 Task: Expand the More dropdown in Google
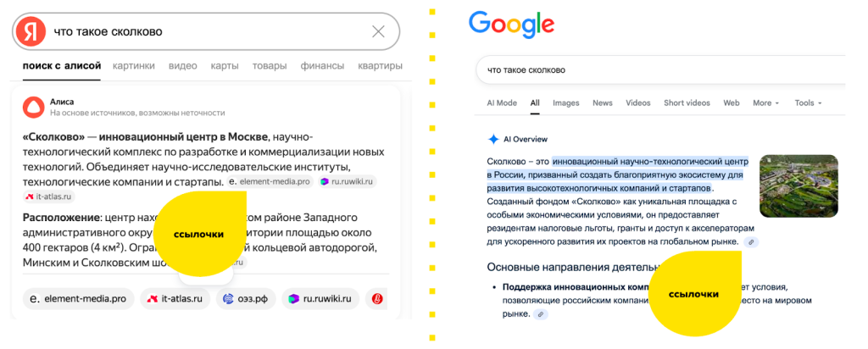tap(766, 103)
